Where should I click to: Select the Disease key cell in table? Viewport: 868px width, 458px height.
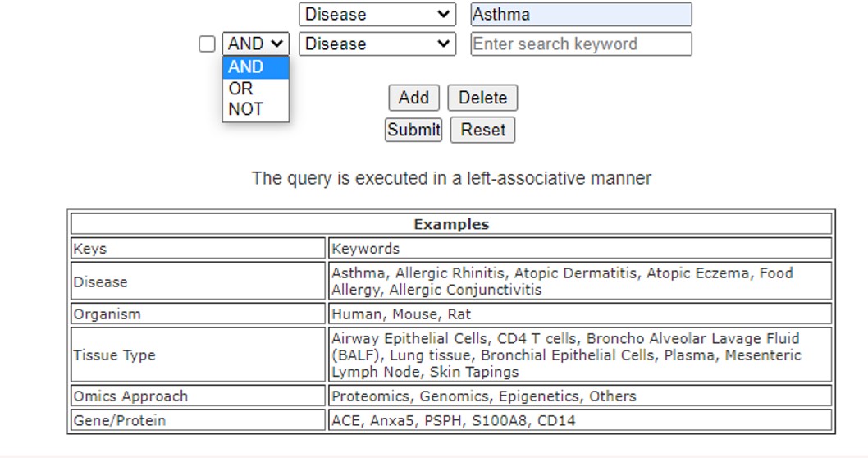[199, 282]
